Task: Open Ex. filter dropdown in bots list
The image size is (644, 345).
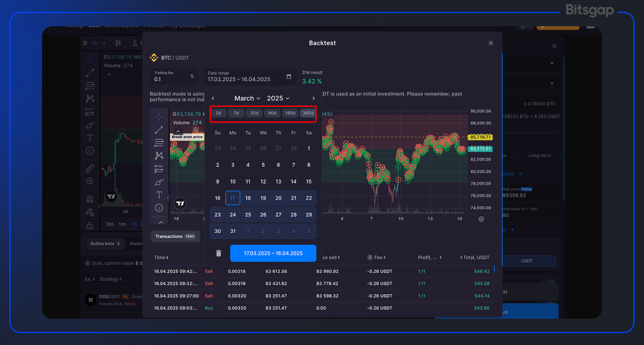Action: (90, 279)
